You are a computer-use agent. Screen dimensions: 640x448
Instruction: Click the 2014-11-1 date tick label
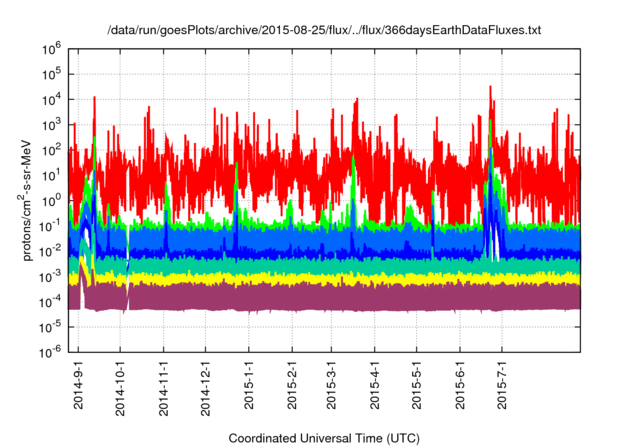click(x=164, y=388)
